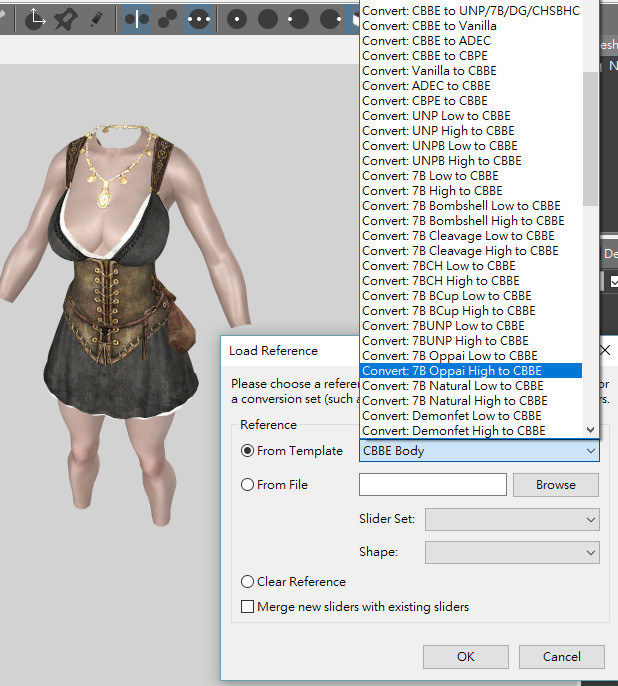Cancel the Load Reference dialog
Screen dimensions: 618x686
(562, 657)
